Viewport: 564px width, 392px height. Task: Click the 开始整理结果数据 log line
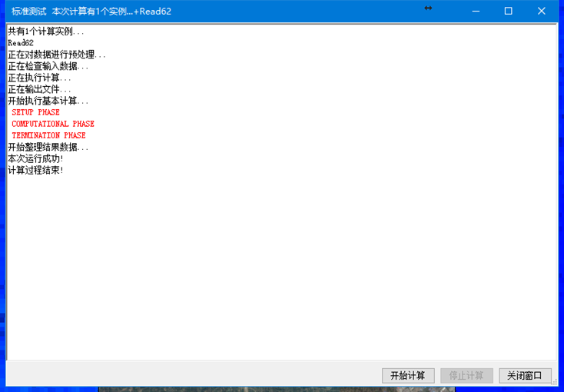pyautogui.click(x=48, y=147)
